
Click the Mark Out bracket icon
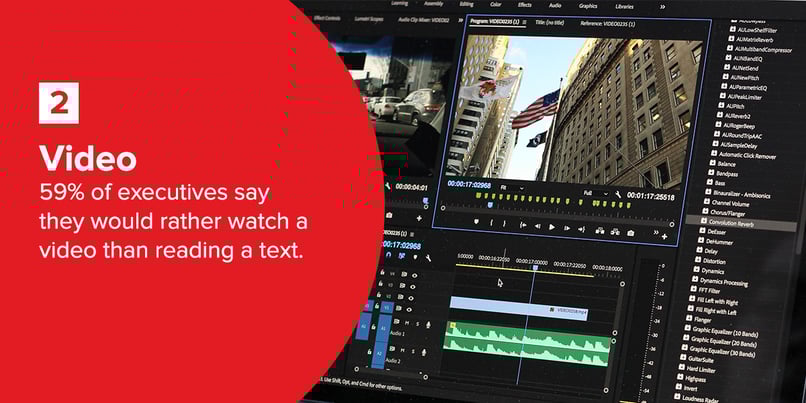click(x=504, y=224)
